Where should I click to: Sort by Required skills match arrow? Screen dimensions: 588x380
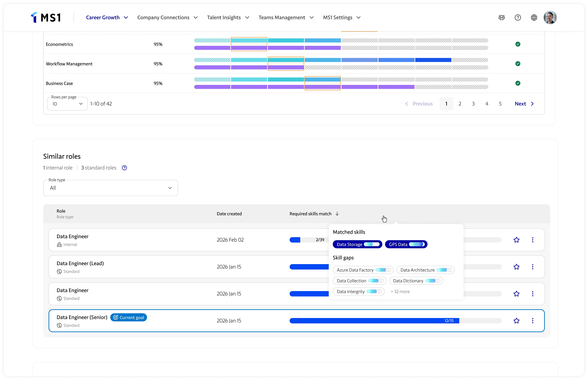[x=337, y=214]
